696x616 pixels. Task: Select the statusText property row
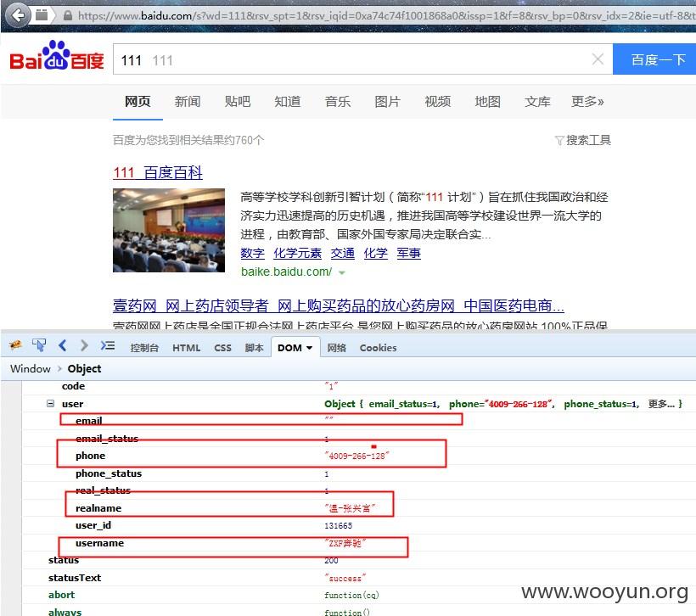point(359,578)
